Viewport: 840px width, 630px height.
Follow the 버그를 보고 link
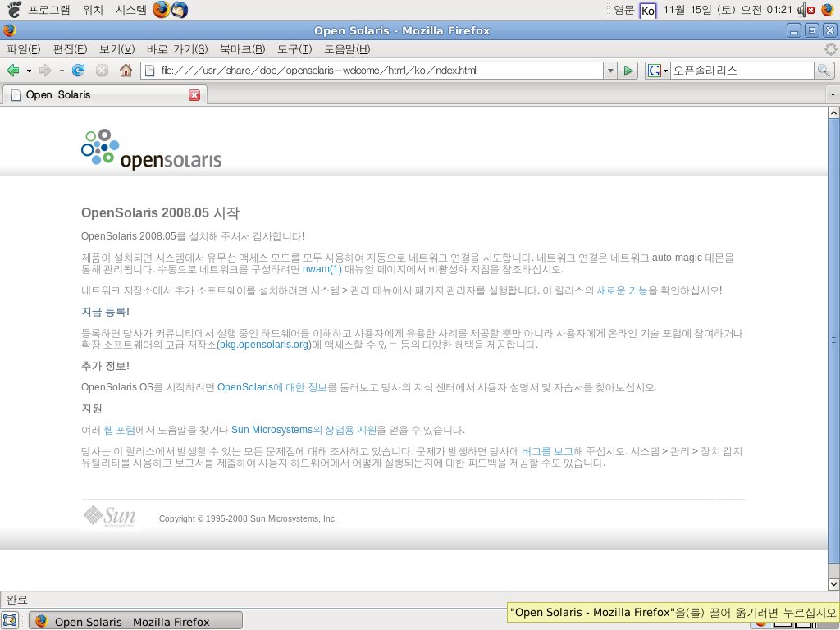(547, 451)
